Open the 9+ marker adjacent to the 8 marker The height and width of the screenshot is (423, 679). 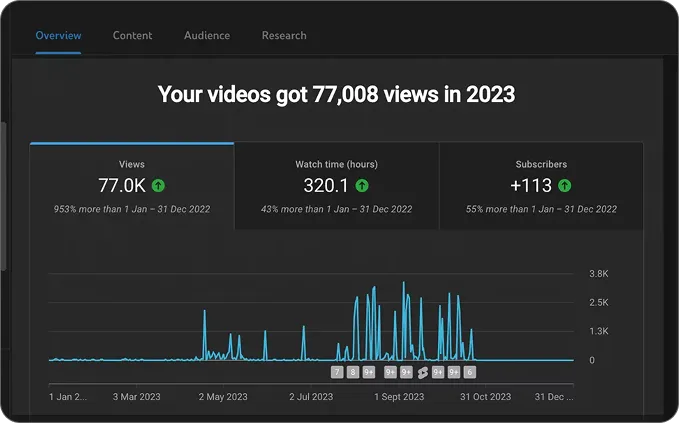click(369, 372)
